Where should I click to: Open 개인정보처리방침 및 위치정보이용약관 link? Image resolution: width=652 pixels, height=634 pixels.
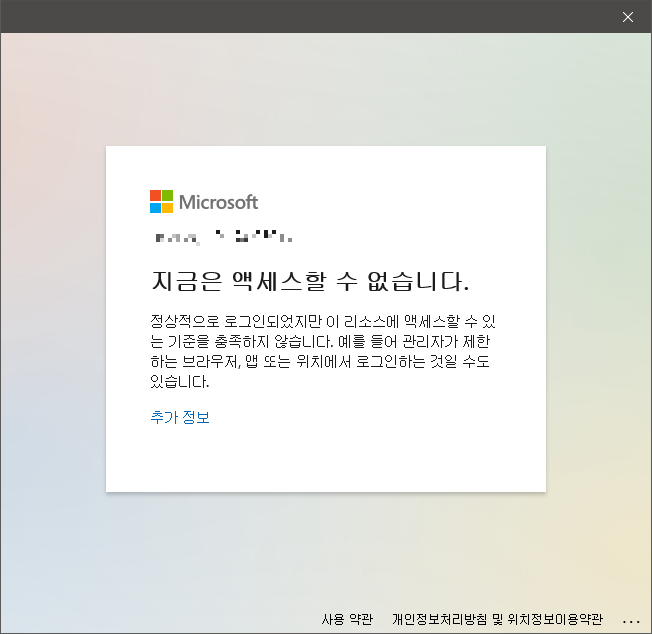coord(497,619)
